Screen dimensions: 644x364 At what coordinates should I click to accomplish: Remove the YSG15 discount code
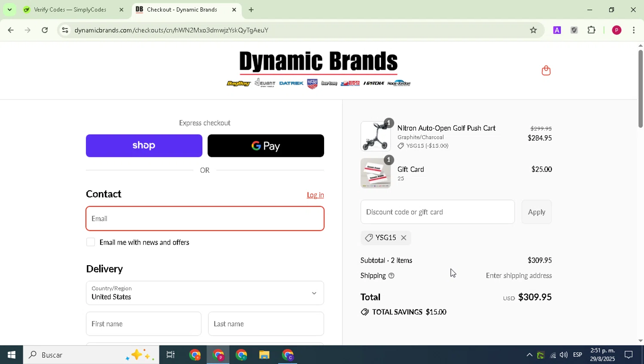tap(404, 238)
